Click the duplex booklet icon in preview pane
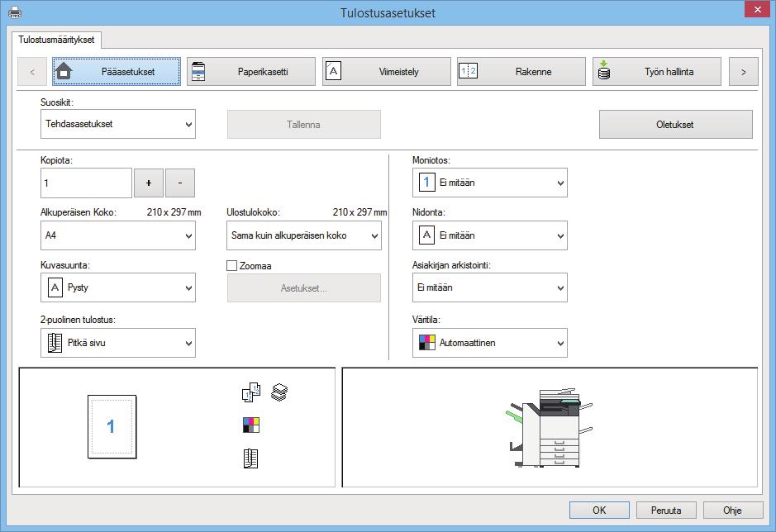The height and width of the screenshot is (532, 776). 250,458
